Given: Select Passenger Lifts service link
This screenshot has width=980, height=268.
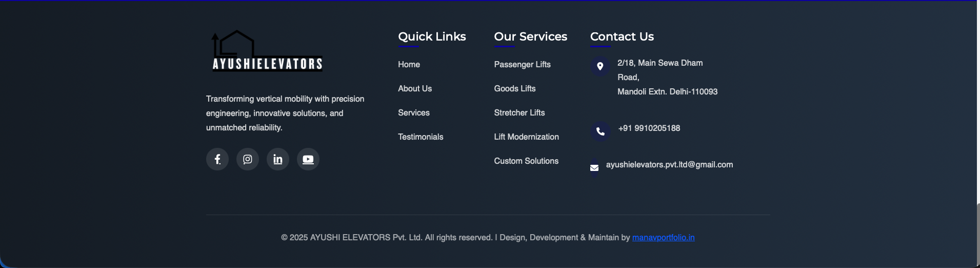Looking at the screenshot, I should click(x=522, y=64).
